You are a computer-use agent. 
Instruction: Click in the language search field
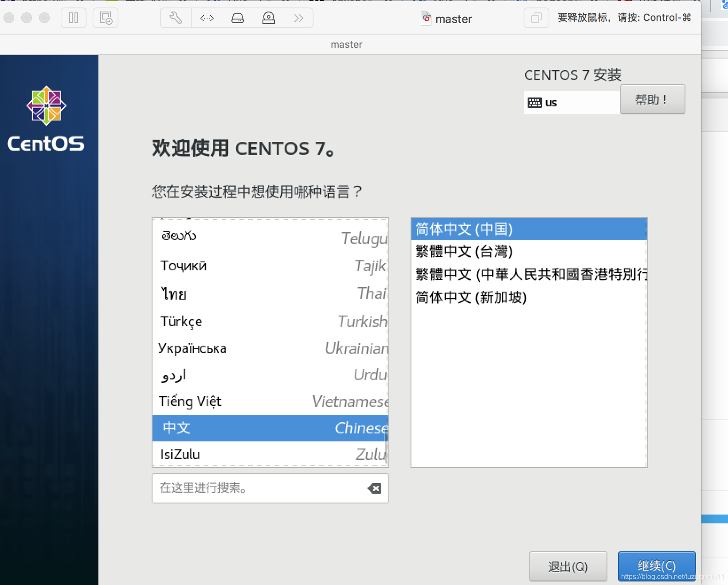tap(270, 488)
